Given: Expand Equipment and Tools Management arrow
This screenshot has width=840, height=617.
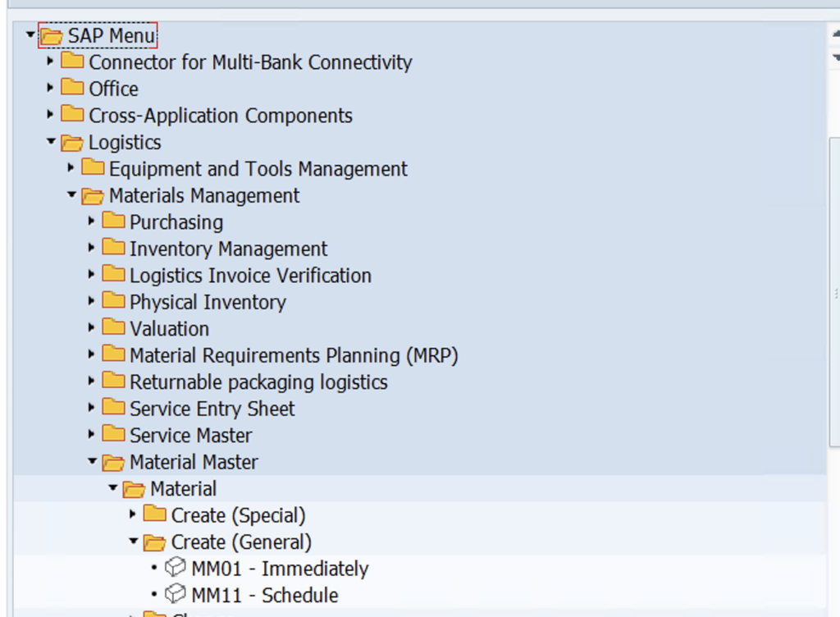Looking at the screenshot, I should (71, 167).
